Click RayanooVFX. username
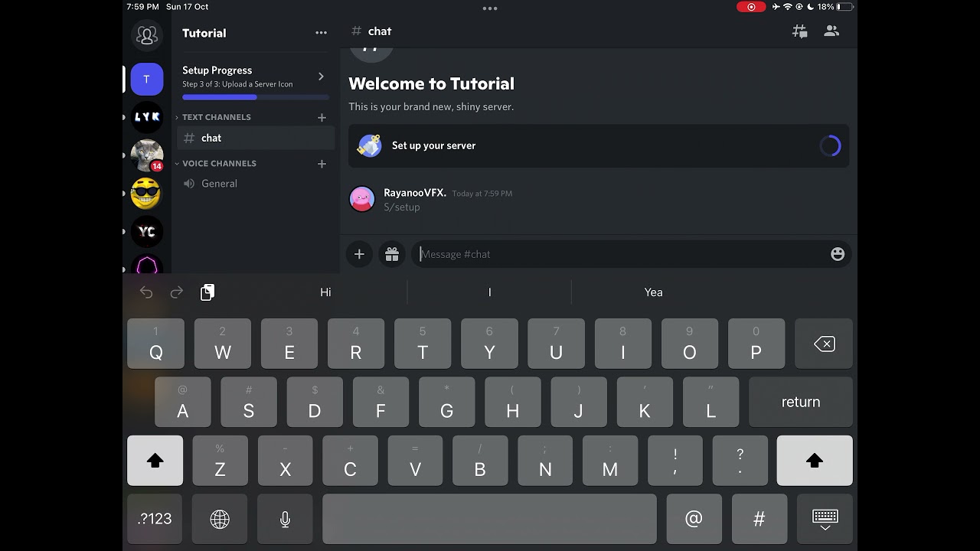980x551 pixels. point(414,193)
